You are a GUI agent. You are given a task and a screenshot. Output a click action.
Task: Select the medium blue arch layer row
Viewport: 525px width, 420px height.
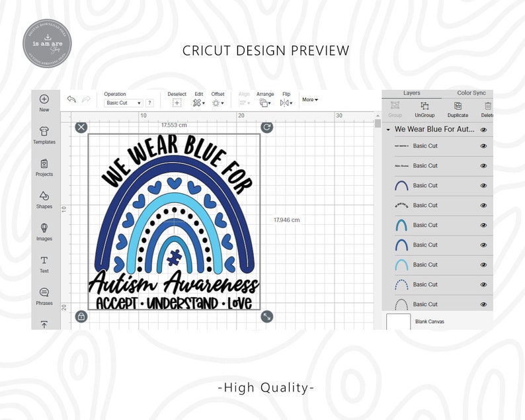(x=438, y=245)
